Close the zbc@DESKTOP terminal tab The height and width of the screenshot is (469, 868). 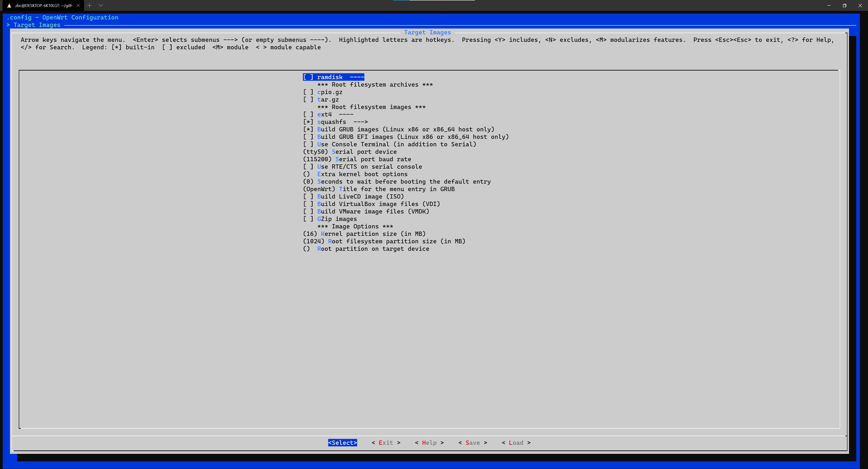78,5
